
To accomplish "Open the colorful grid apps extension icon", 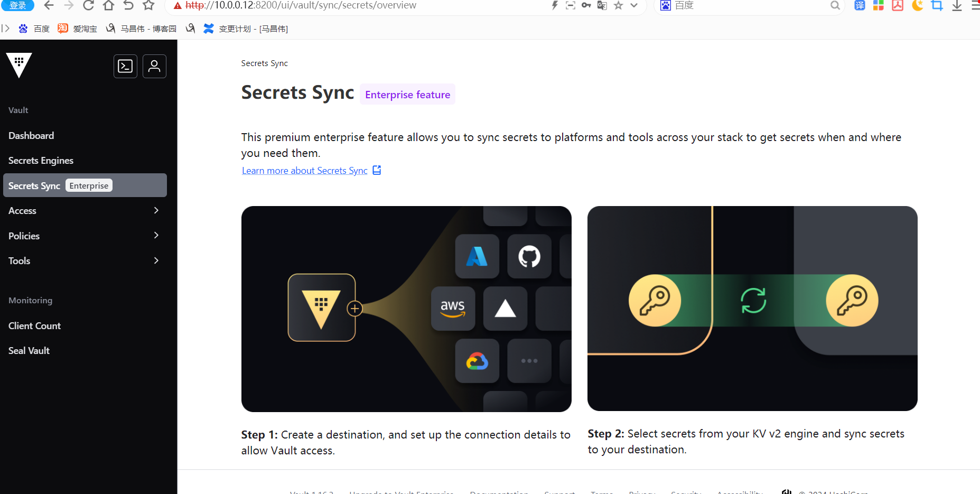I will click(879, 5).
